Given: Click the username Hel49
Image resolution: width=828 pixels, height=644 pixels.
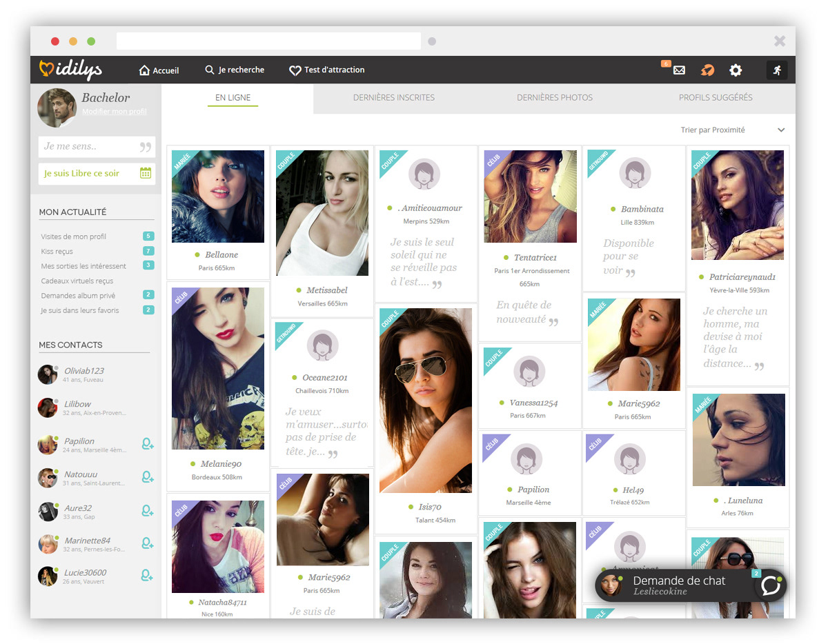Looking at the screenshot, I should pyautogui.click(x=633, y=490).
